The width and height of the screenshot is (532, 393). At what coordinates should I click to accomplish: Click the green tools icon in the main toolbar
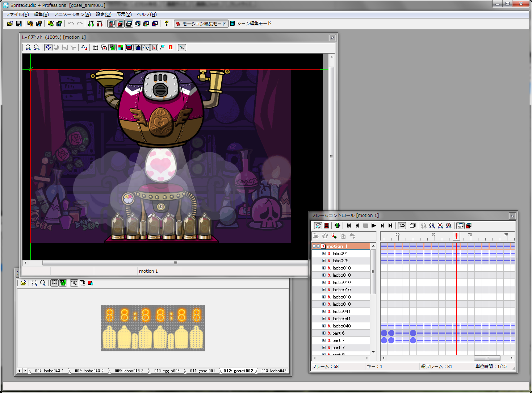(91, 24)
